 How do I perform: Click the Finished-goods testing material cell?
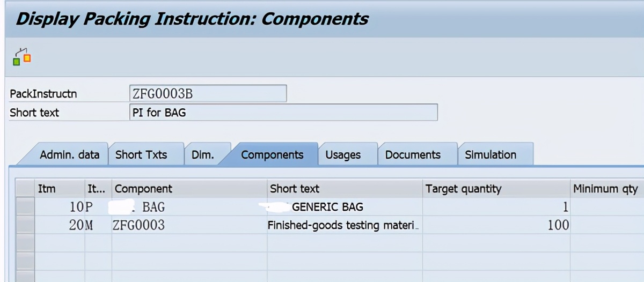tap(343, 225)
